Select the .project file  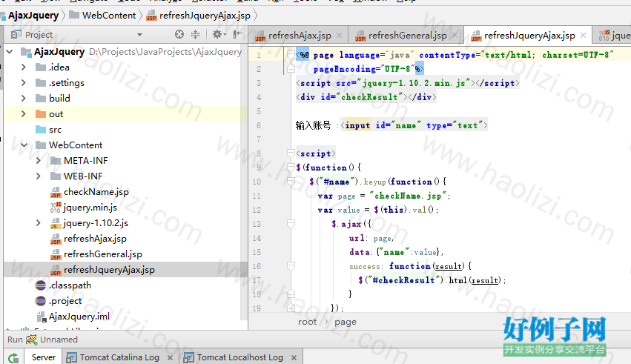click(x=65, y=301)
